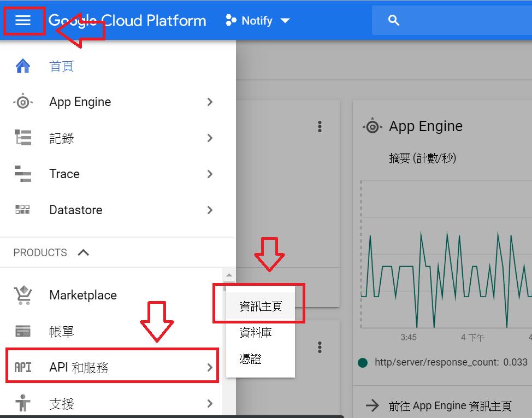Screen dimensions: 532x418
Task: Collapse the PRODUCTS section caret
Action: coord(84,252)
